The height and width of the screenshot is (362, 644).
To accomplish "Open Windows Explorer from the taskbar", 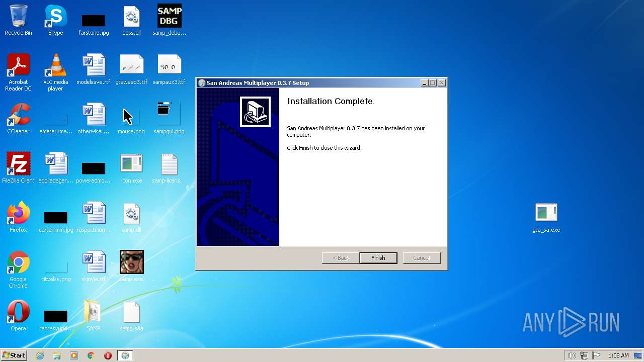I will coord(57,355).
